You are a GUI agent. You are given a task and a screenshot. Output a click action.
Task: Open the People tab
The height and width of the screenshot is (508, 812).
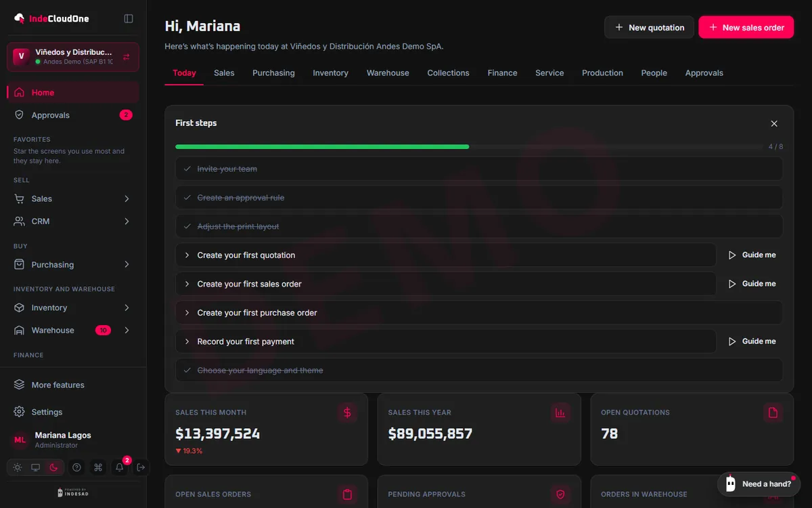(654, 73)
